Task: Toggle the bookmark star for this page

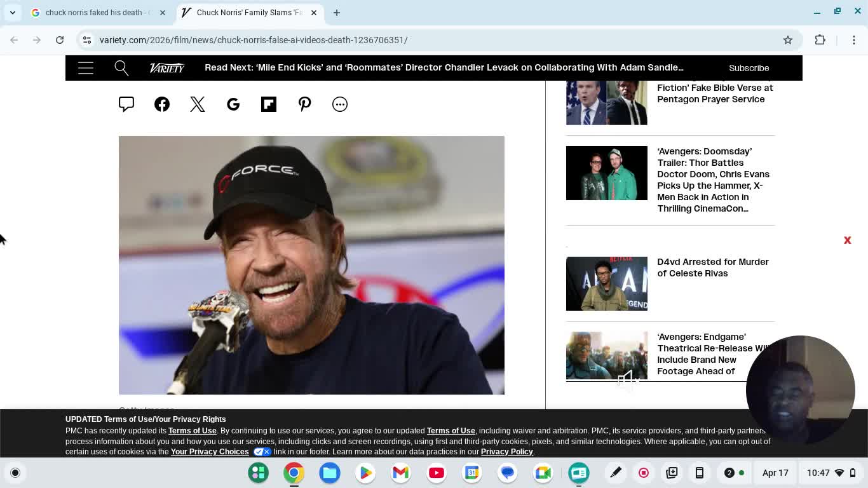Action: (x=788, y=39)
